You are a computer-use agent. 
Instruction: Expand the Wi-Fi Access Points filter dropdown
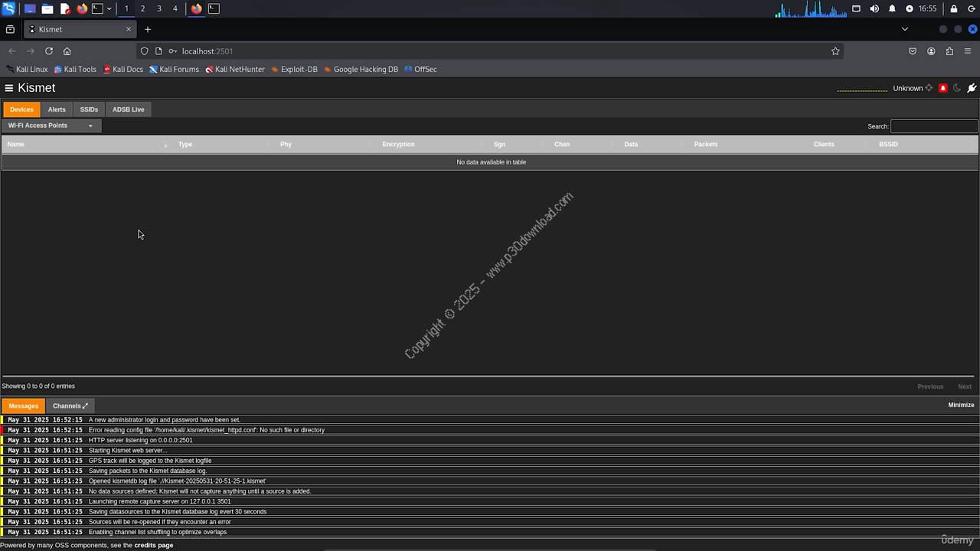tap(51, 126)
